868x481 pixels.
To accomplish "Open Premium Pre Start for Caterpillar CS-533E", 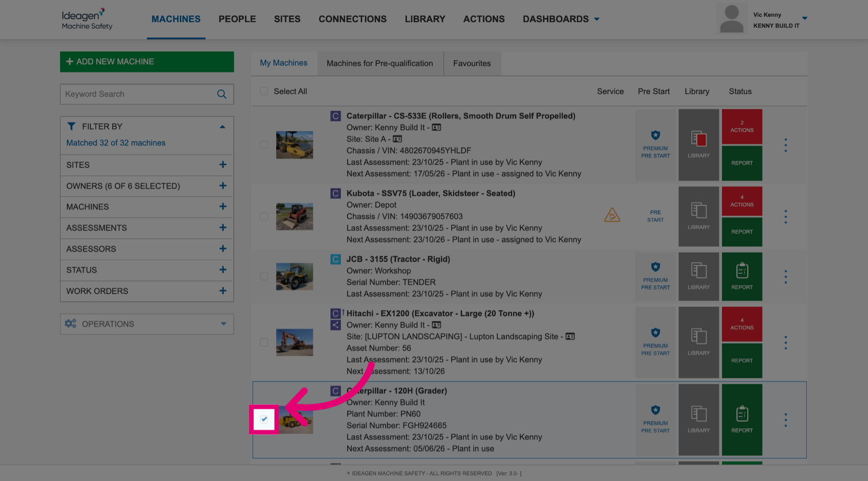I will 656,145.
